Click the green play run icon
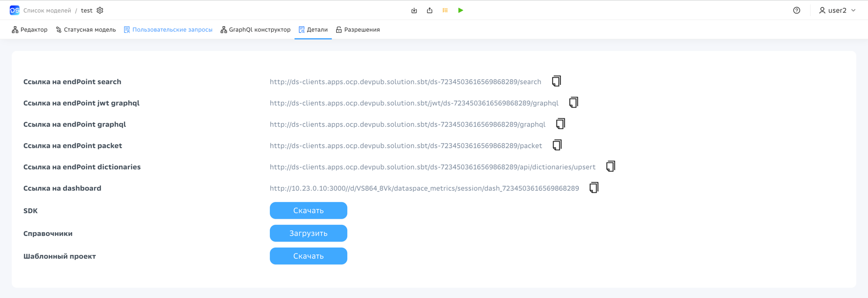 click(461, 10)
